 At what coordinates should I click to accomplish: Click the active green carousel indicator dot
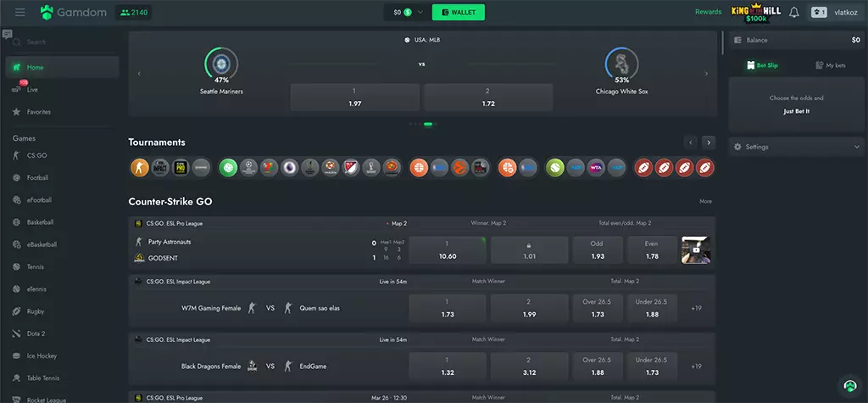point(428,124)
